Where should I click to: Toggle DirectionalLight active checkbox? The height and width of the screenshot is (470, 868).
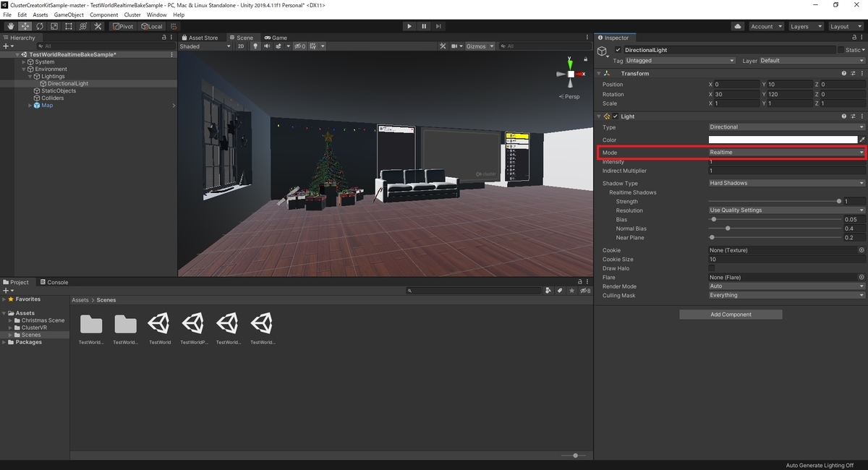point(618,50)
